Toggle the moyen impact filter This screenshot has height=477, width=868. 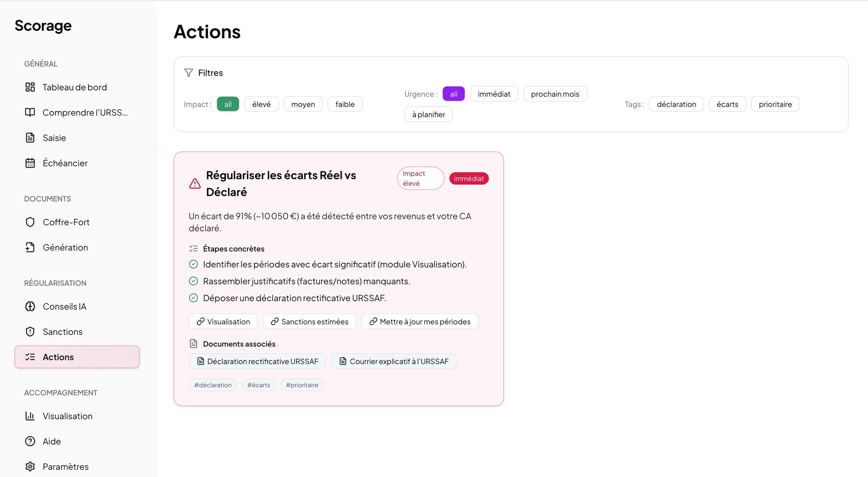[303, 104]
